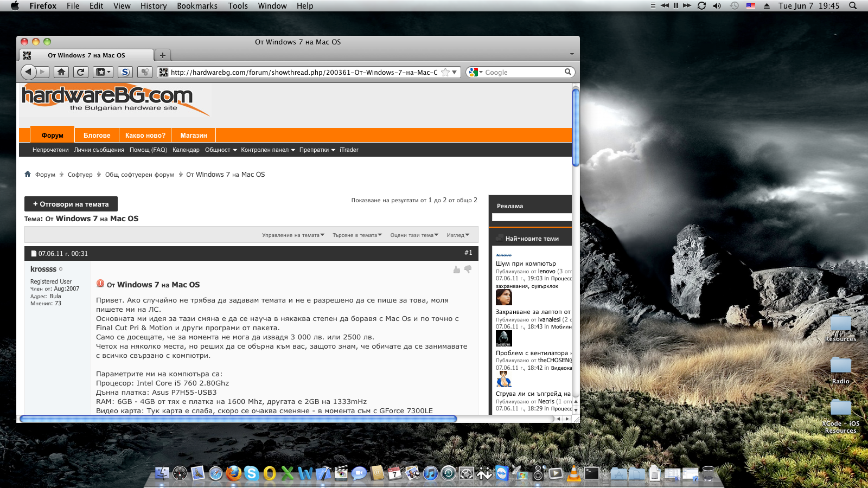Viewport: 868px width, 488px height.
Task: Click the horizontal scrollbar at the window bottom
Action: [x=238, y=419]
